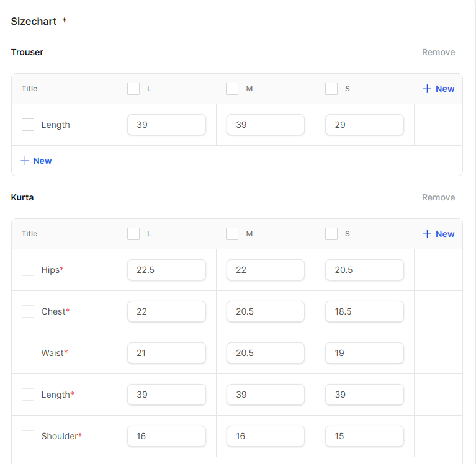
Task: Remove the Trouser size chart
Action: [x=438, y=52]
